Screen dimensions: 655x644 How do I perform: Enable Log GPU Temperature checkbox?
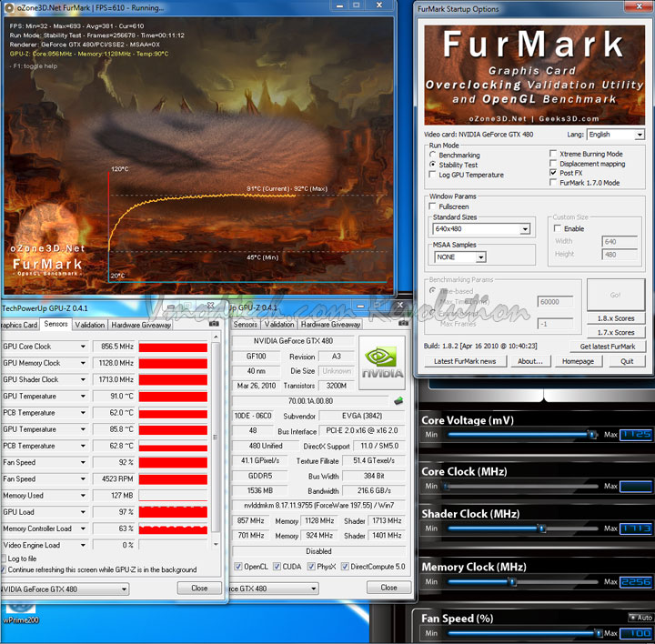coord(432,175)
